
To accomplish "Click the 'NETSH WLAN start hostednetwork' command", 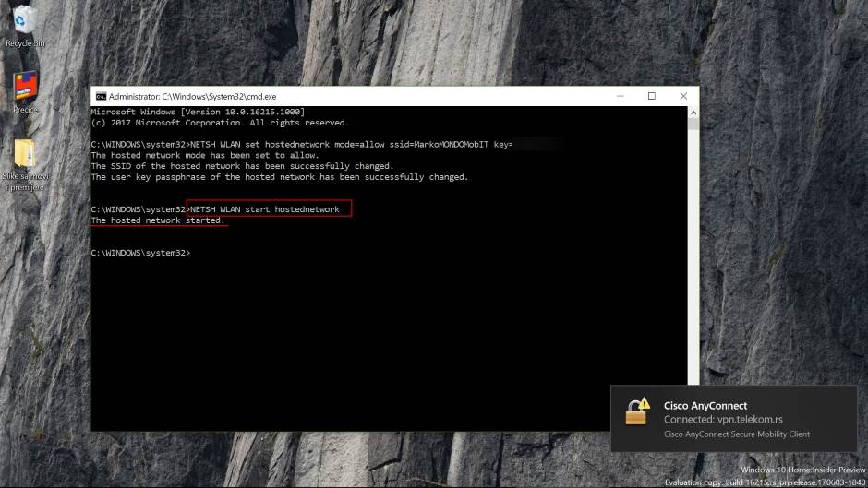I will (265, 209).
